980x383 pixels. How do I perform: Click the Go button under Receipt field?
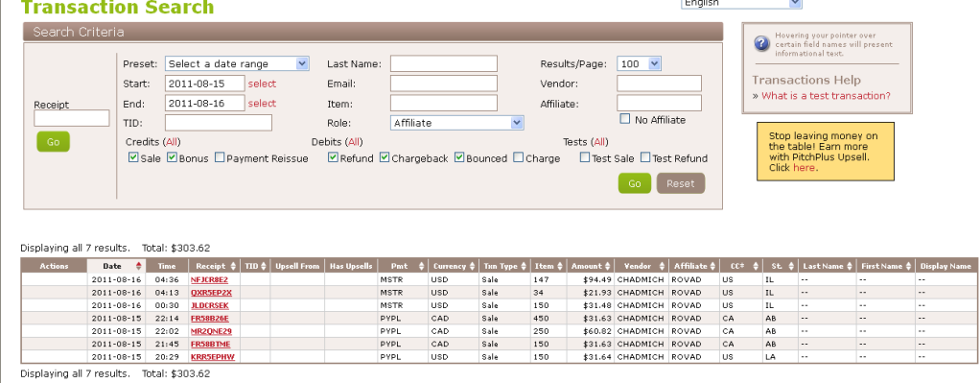click(53, 142)
